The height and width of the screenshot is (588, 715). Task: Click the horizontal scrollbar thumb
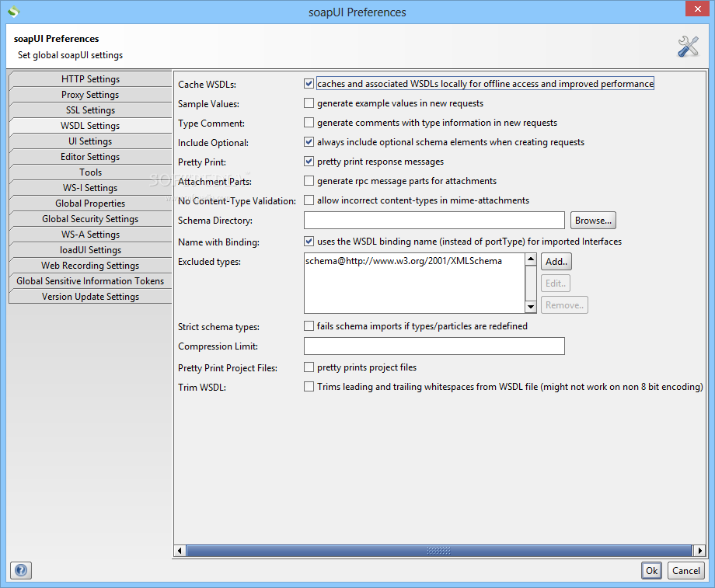point(439,550)
